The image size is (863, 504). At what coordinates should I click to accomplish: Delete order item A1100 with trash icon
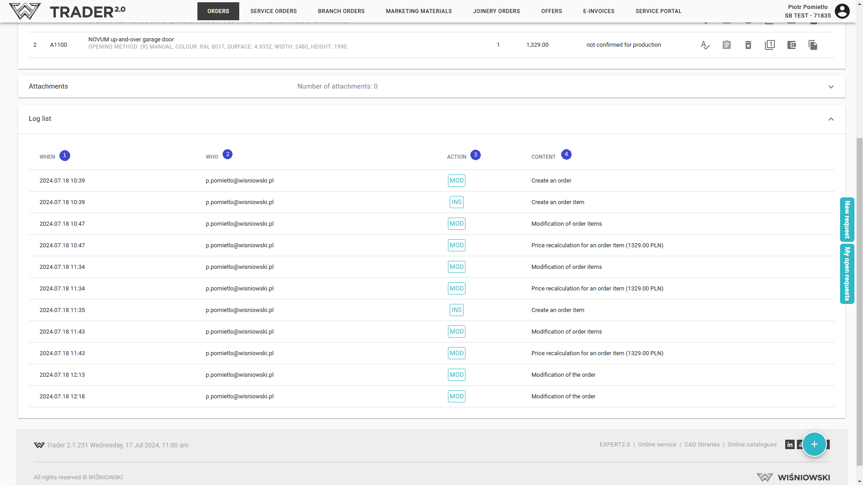click(748, 45)
